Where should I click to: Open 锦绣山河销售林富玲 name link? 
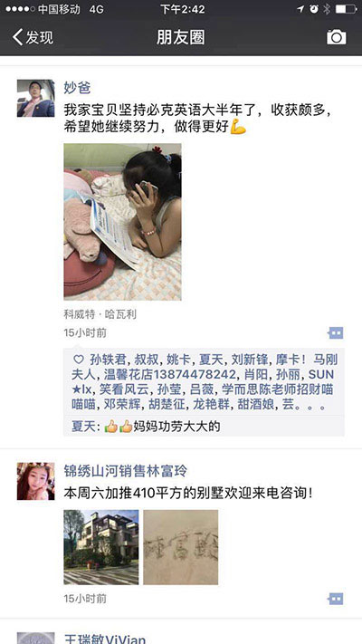125,471
